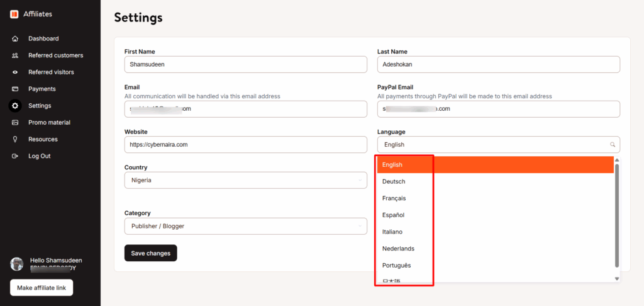Viewport: 644px width, 306px height.
Task: Click the Resources lightbulb icon
Action: click(x=15, y=139)
